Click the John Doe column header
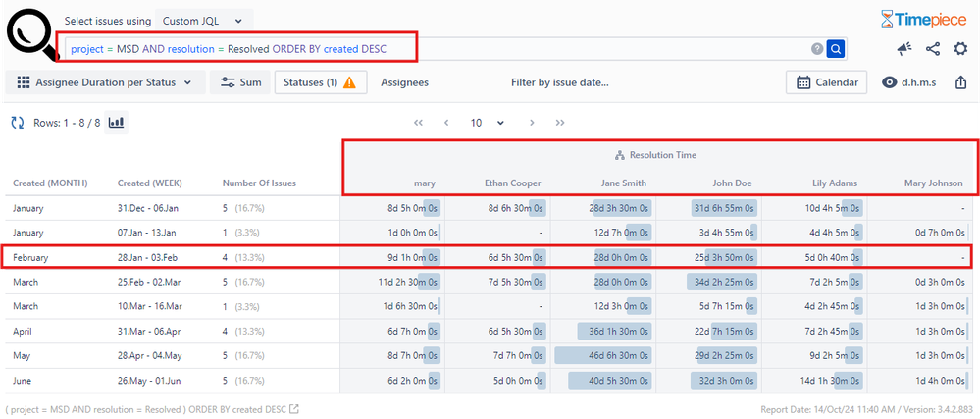This screenshot has height=419, width=980. coord(732,183)
